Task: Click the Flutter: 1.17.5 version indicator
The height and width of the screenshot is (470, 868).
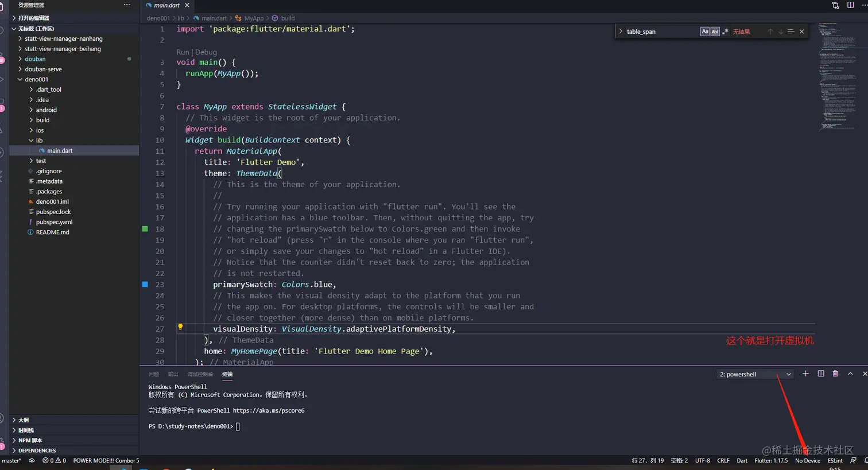Action: [x=772, y=461]
